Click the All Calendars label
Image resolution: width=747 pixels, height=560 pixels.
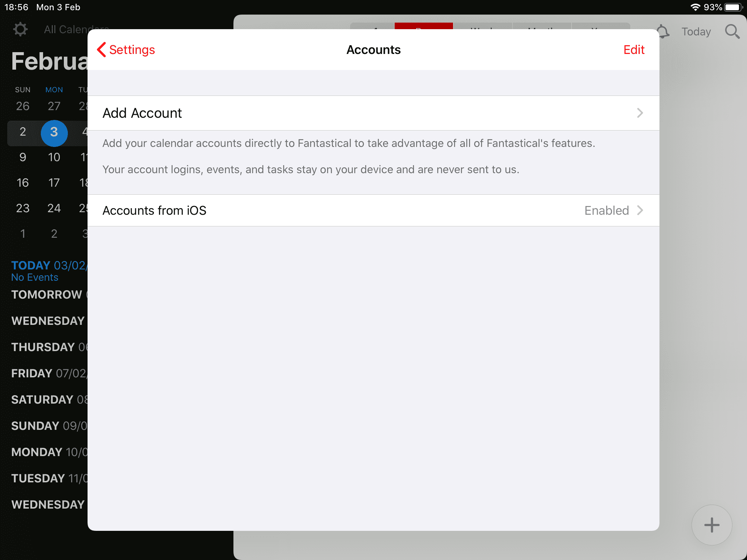click(66, 30)
